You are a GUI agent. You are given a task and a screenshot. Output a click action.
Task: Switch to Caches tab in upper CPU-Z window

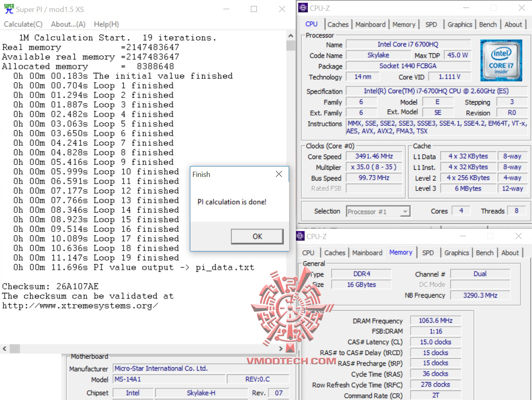(x=338, y=25)
